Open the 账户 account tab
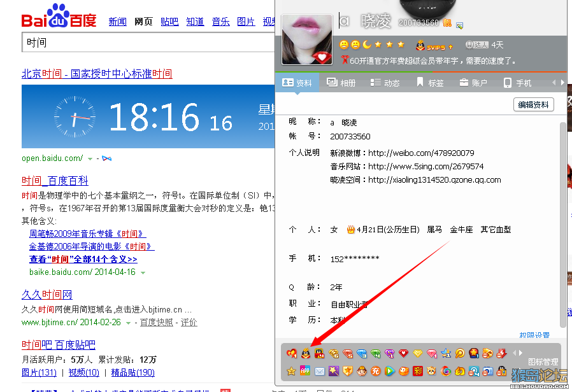This screenshot has height=392, width=572. pyautogui.click(x=473, y=83)
